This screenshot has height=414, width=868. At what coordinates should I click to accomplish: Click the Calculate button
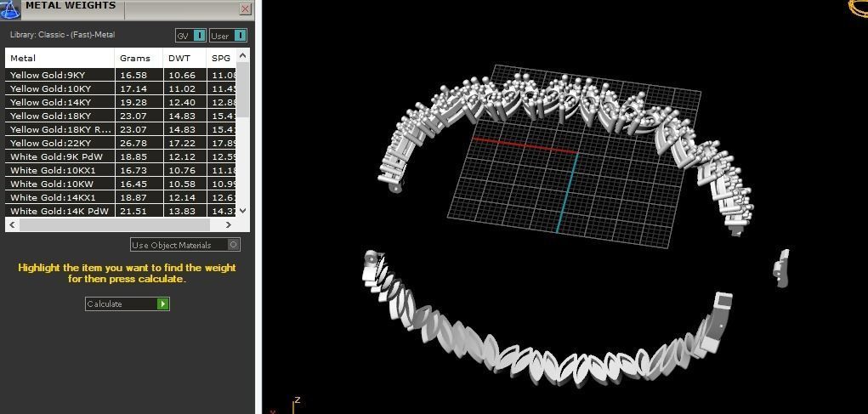tap(128, 303)
